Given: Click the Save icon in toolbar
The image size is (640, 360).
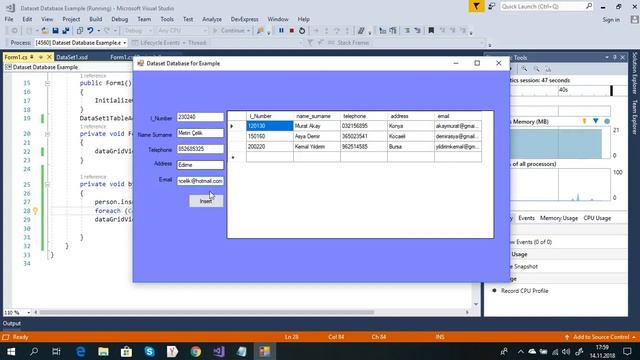Looking at the screenshot, I should point(55,31).
